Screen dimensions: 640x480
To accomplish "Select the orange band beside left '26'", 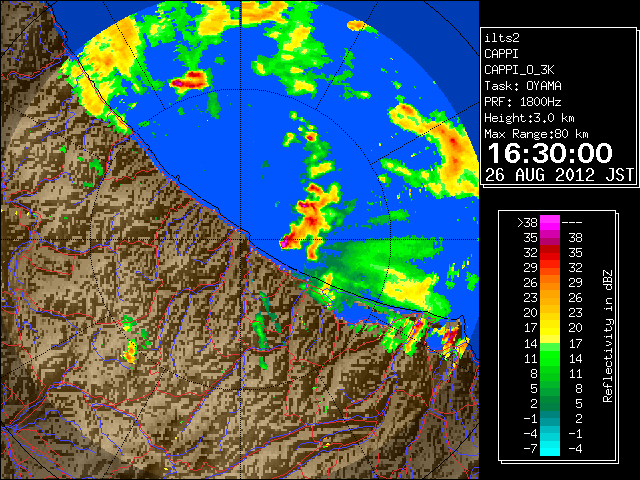I will [550, 283].
